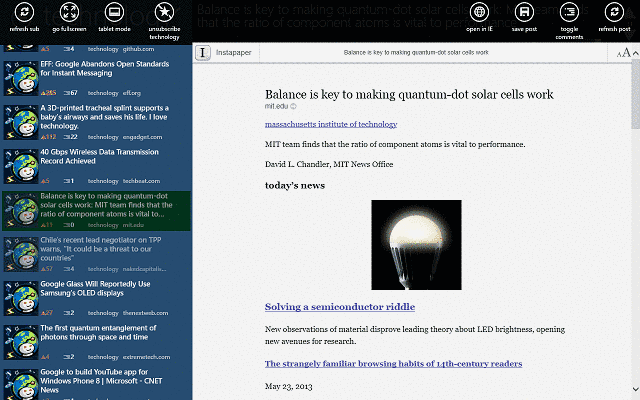Viewport: 640px width, 400px height.
Task: Click the article vertical scrollbar thumb
Action: [636, 94]
